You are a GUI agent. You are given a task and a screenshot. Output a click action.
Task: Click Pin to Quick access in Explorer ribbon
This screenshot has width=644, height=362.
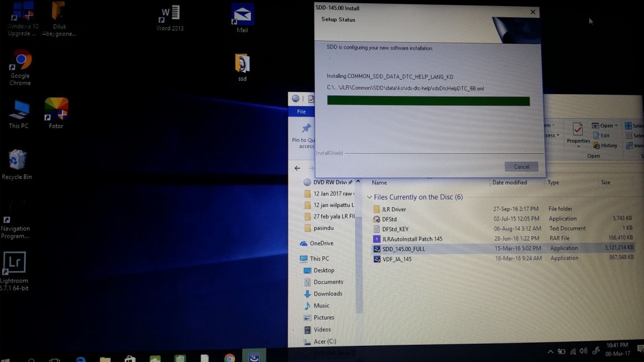point(304,136)
